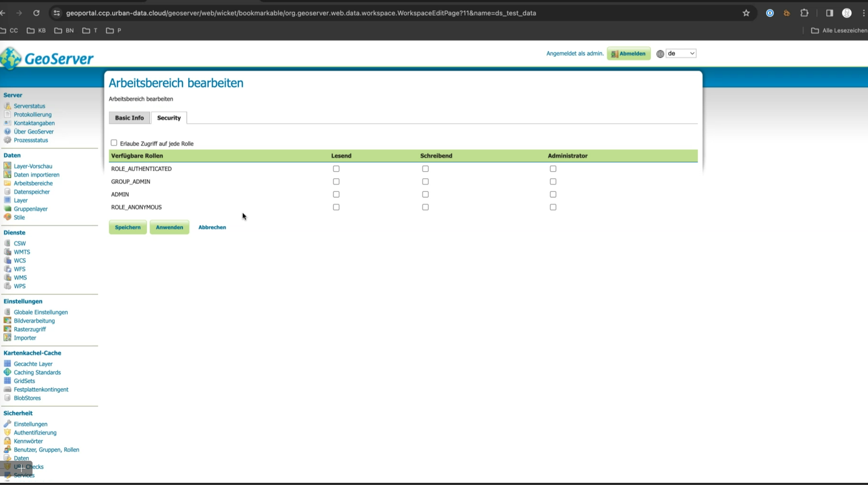868x485 pixels.
Task: Click the Caching Standards globe icon
Action: pos(7,372)
